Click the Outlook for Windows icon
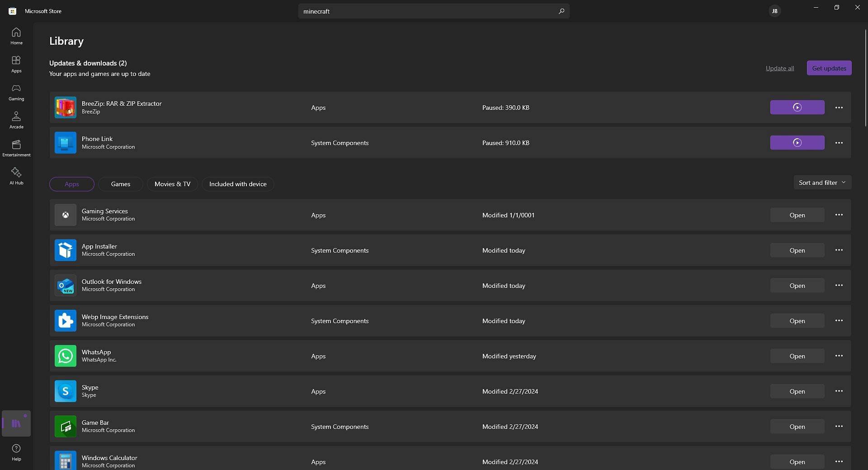Screen dimensions: 868x470 coord(66,286)
